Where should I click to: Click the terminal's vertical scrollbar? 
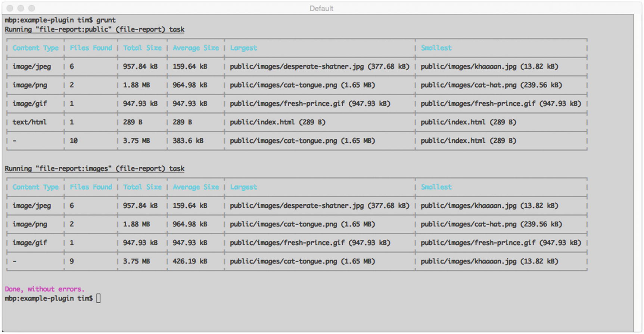pos(637,172)
